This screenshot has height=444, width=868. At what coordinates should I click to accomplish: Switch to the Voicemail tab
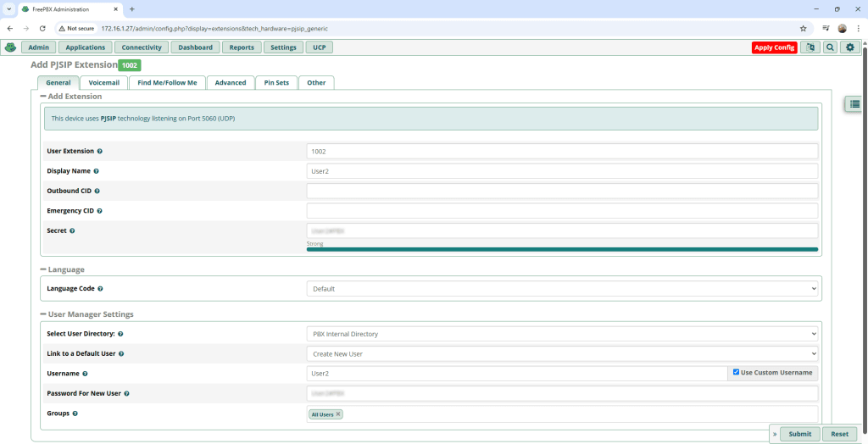coord(104,83)
